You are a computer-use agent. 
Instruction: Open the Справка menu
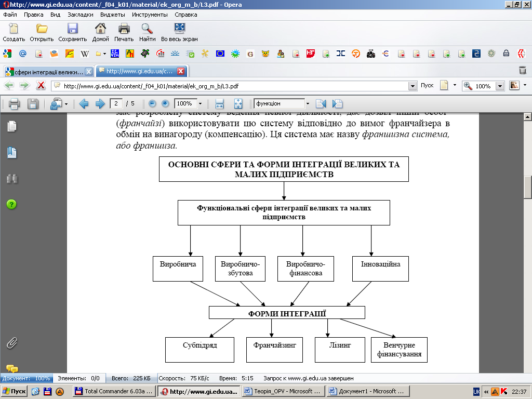click(185, 15)
